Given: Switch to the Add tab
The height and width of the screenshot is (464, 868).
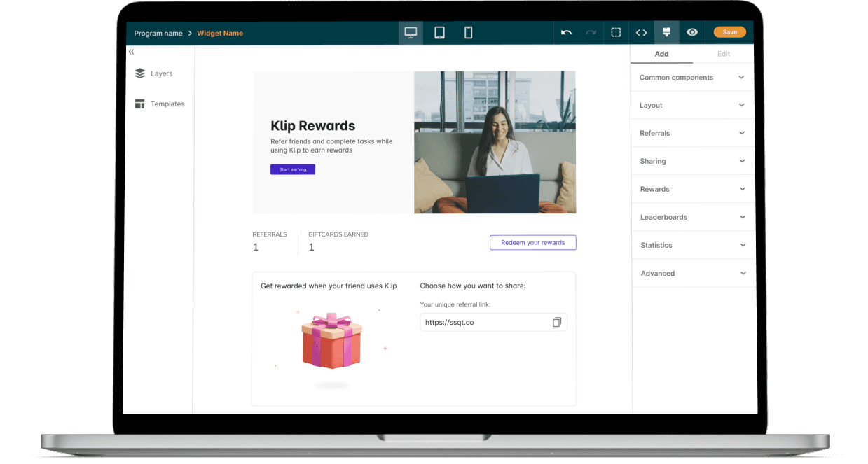Looking at the screenshot, I should [661, 54].
